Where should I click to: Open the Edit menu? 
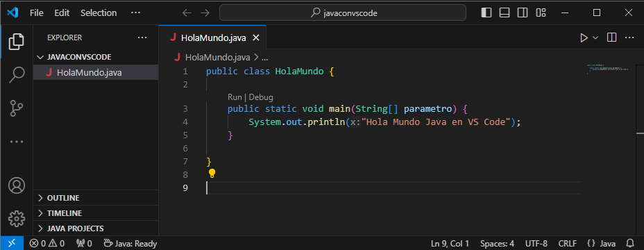[62, 12]
